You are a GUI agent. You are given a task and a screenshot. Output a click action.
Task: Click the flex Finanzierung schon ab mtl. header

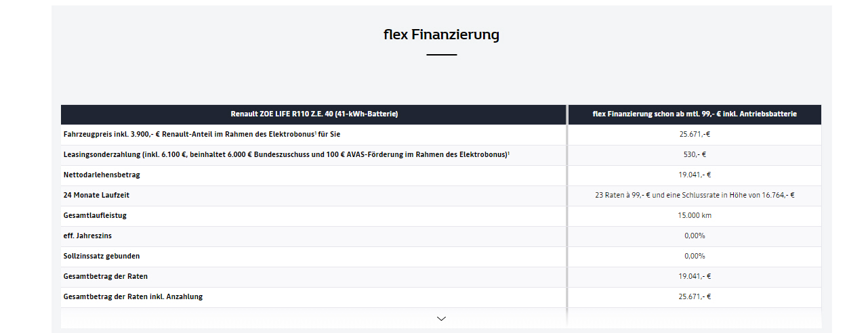(695, 114)
